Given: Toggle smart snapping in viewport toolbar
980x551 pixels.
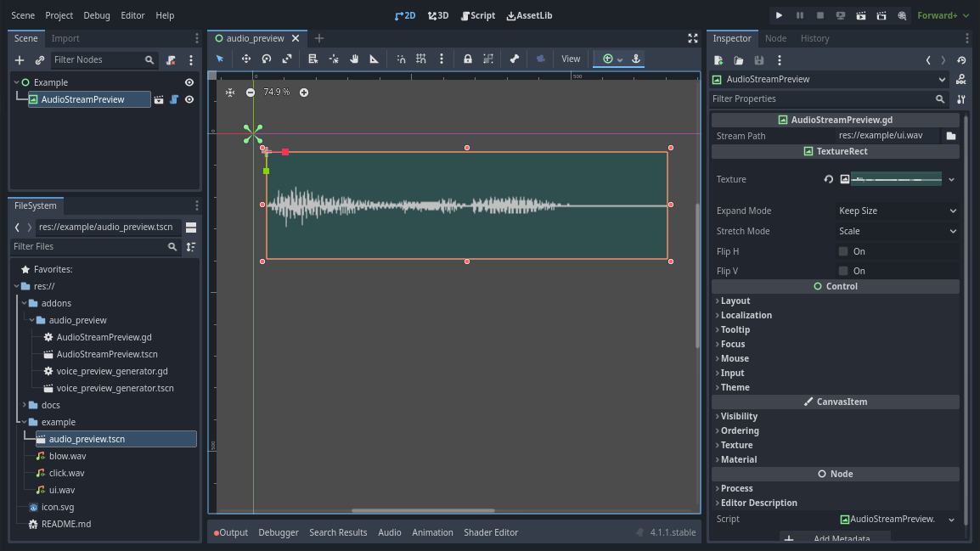Looking at the screenshot, I should pyautogui.click(x=401, y=59).
